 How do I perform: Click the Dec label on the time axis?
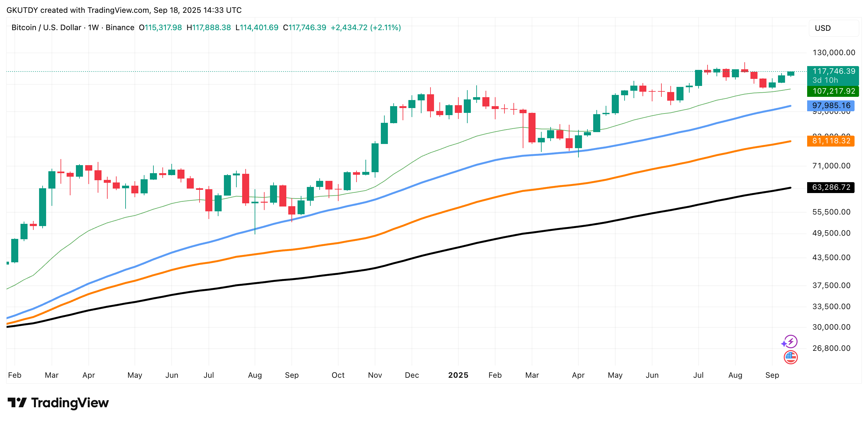pos(412,376)
